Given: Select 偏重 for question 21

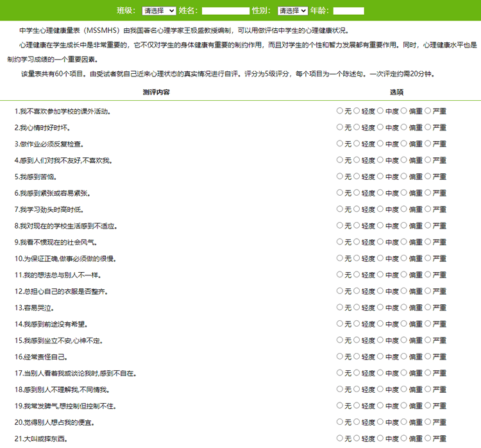Looking at the screenshot, I should (x=403, y=438).
